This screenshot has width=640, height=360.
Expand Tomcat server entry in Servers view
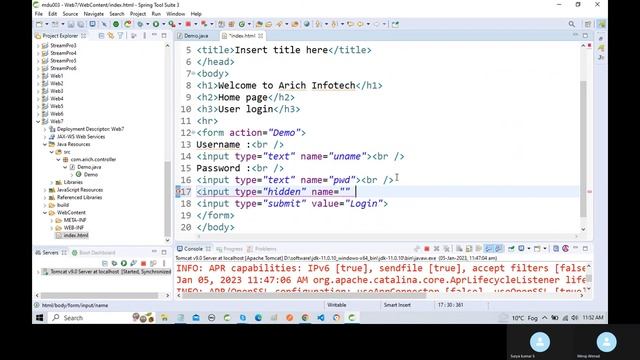(x=38, y=272)
